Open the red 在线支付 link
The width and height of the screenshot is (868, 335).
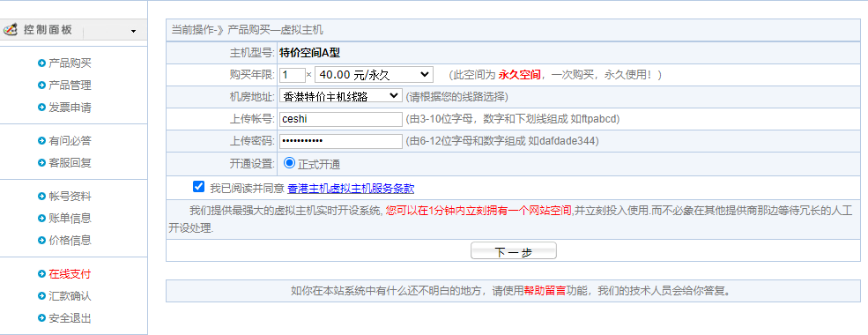70,274
